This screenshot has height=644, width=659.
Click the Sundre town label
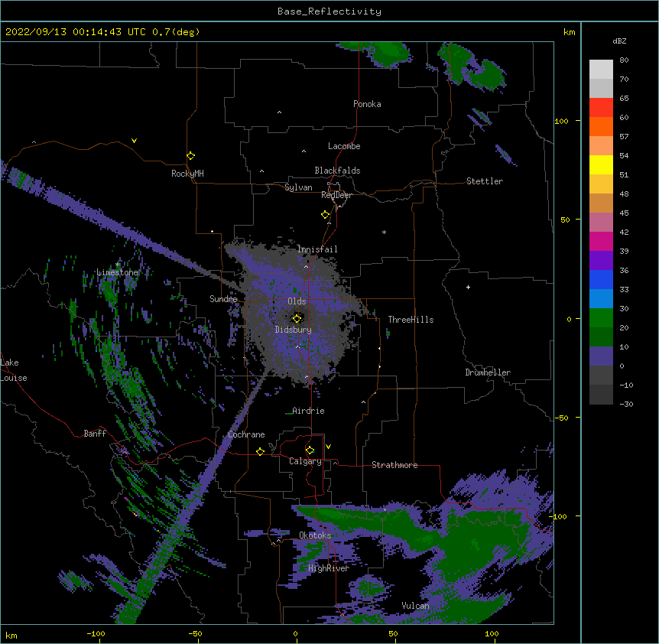tap(223, 299)
